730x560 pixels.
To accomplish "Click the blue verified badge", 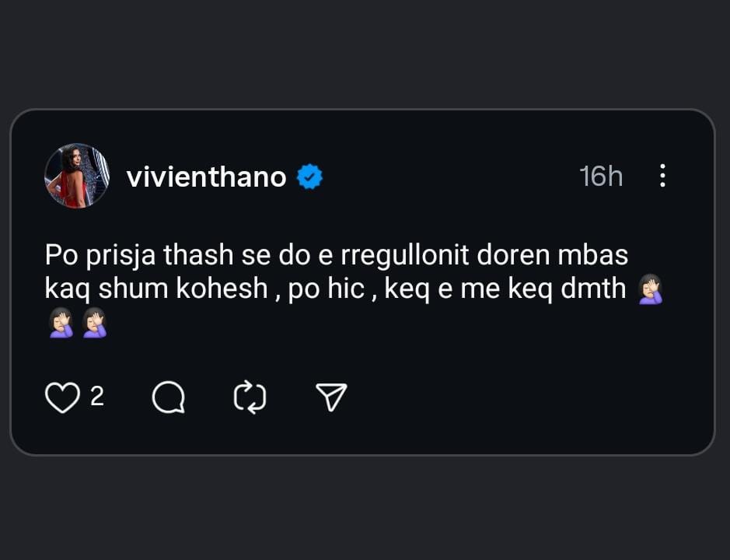I will (310, 177).
